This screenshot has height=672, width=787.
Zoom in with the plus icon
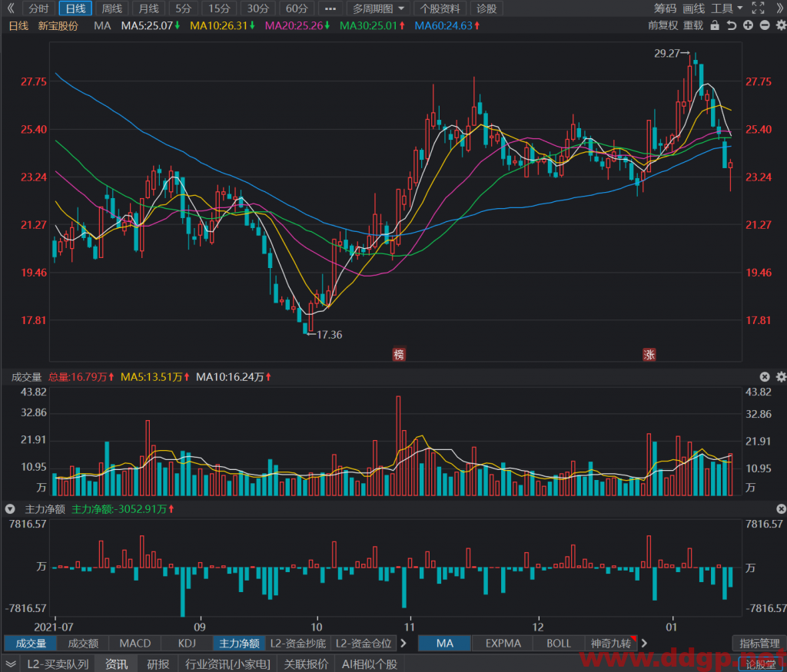pyautogui.click(x=748, y=25)
